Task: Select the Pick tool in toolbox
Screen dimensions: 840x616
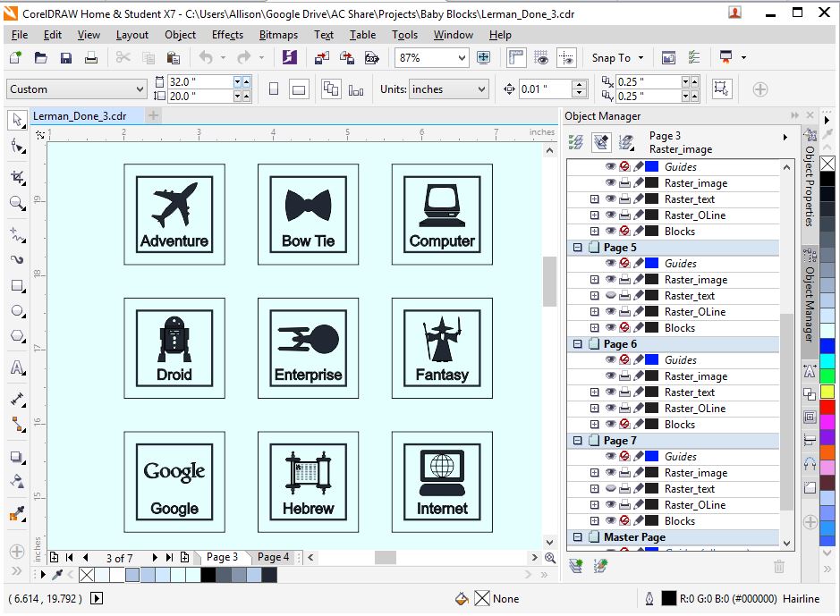Action: pyautogui.click(x=17, y=121)
